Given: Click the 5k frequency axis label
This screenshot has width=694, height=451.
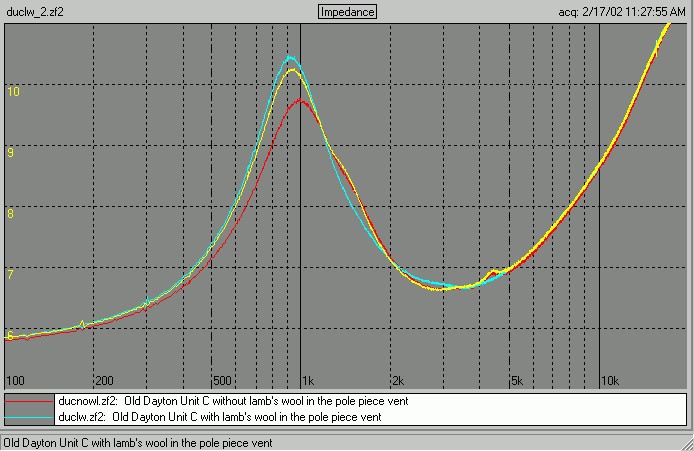Looking at the screenshot, I should (517, 381).
